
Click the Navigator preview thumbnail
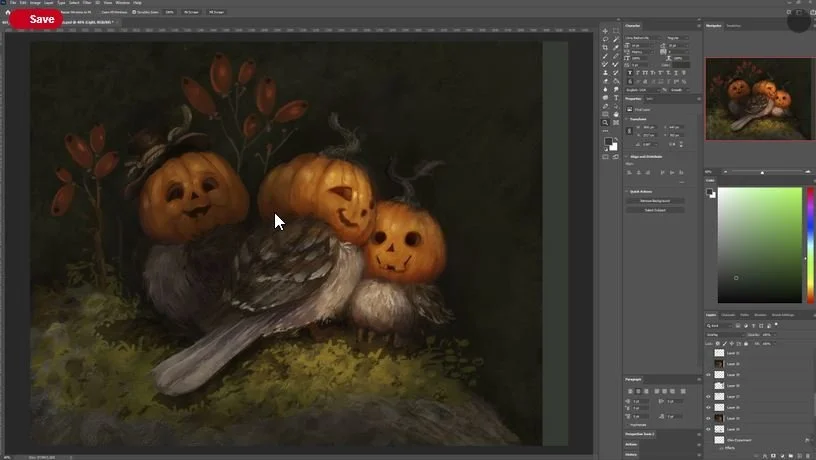[759, 98]
